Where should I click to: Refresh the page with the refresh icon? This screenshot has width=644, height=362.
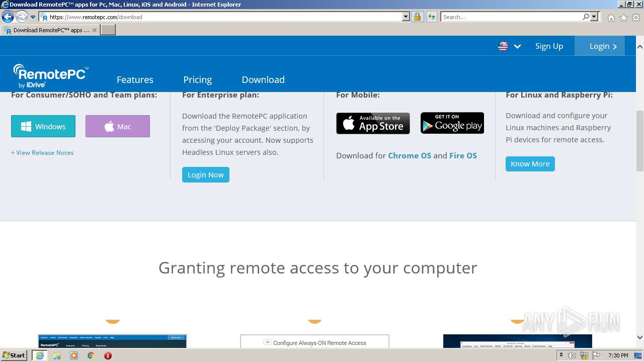coord(432,17)
